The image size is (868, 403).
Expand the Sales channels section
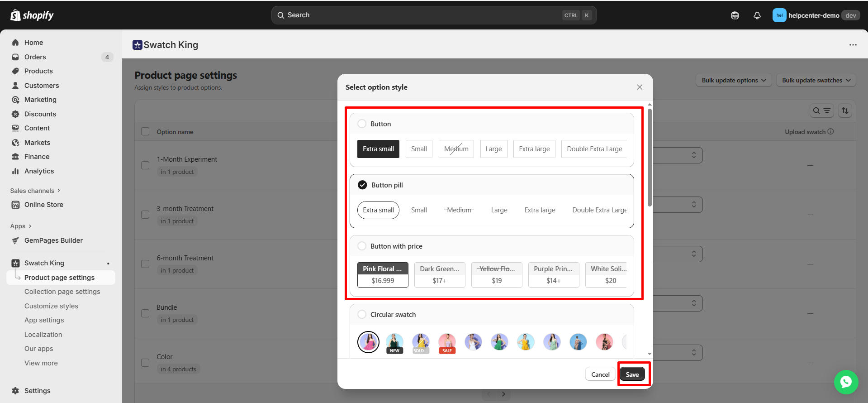[x=35, y=191]
